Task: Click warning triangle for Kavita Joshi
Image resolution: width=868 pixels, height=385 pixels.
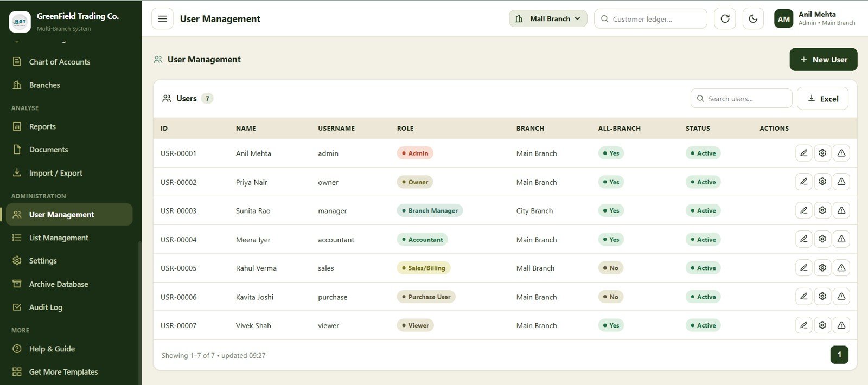Action: [x=841, y=297]
